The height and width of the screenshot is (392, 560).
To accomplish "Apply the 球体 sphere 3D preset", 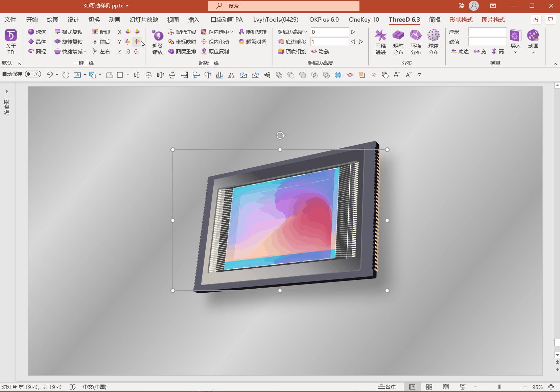I will (x=37, y=32).
